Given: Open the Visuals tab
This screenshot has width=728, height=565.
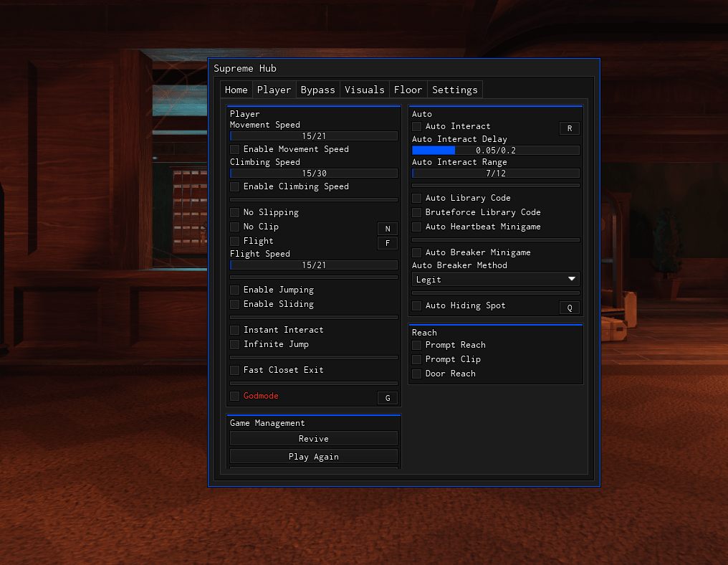Looking at the screenshot, I should pos(365,90).
